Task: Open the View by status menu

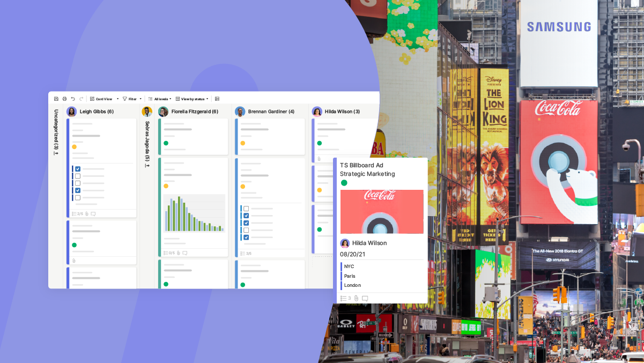Action: pos(193,99)
